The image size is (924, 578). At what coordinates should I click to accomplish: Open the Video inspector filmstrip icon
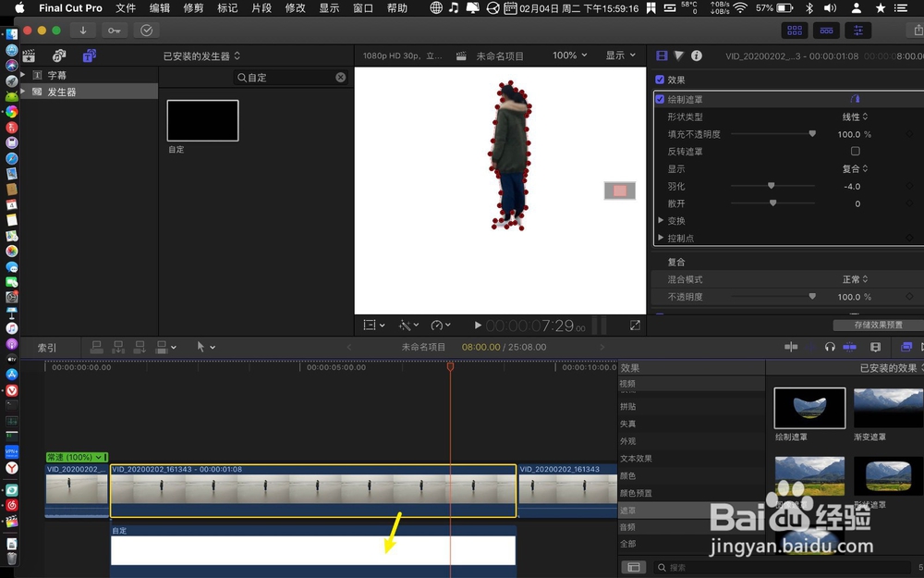[x=662, y=55]
